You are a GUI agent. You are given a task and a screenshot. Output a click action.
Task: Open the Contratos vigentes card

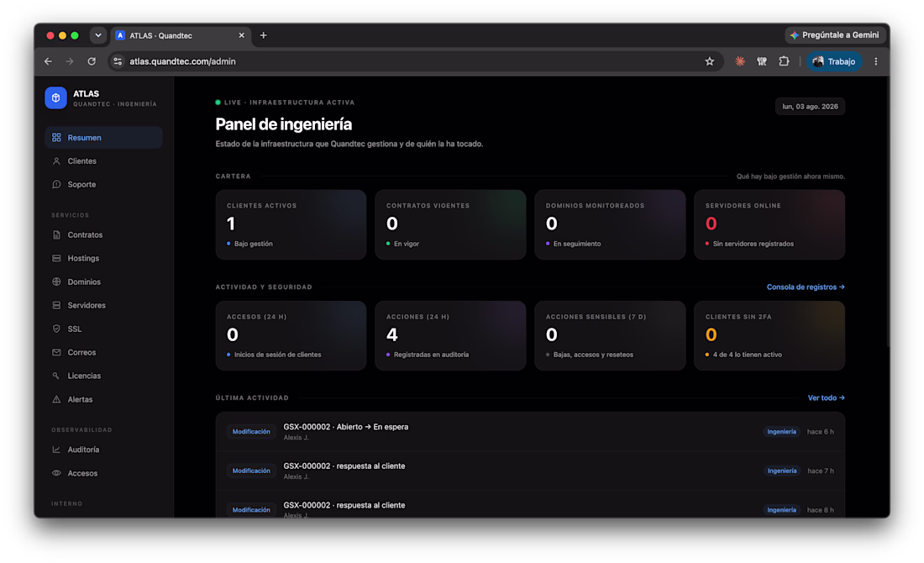point(450,224)
